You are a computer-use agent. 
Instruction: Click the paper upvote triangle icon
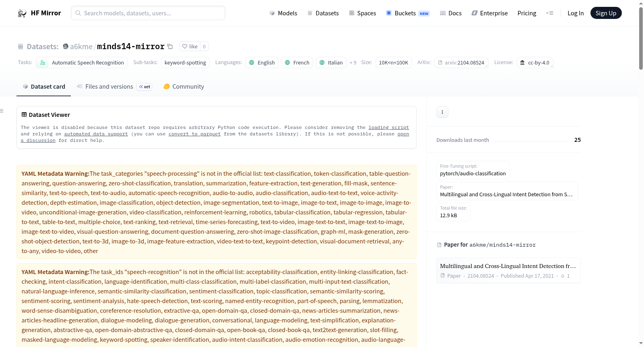[563, 276]
